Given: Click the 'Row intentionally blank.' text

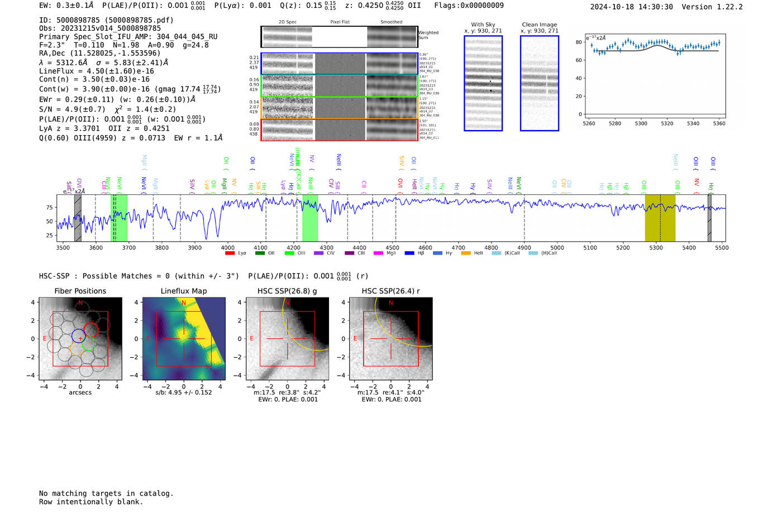Looking at the screenshot, I should tap(91, 502).
